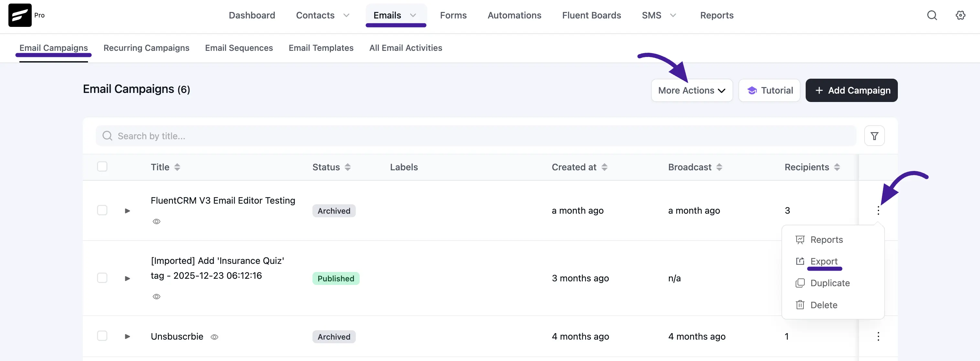Sort table by Status
Image resolution: width=980 pixels, height=361 pixels.
point(347,167)
